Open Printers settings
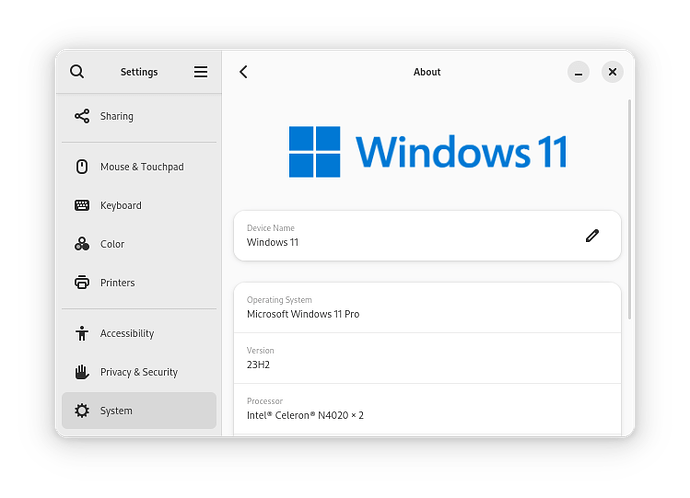This screenshot has height=498, width=690. click(139, 282)
